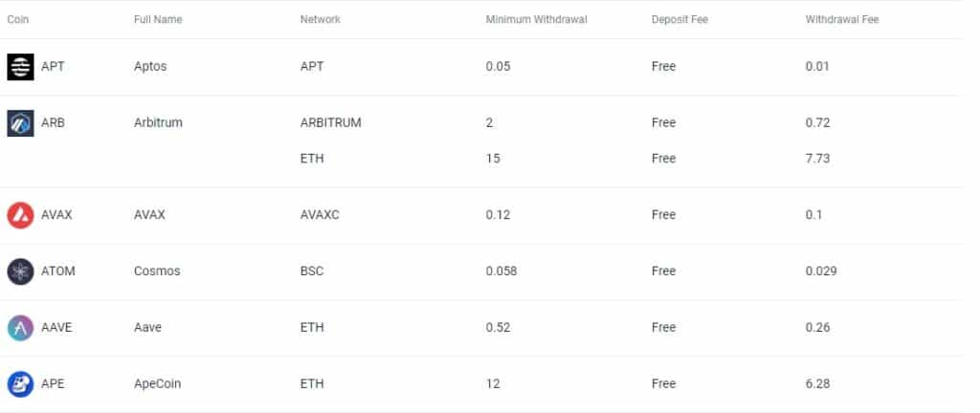Click the BSC network for Cosmos
This screenshot has height=413, width=980.
click(312, 272)
